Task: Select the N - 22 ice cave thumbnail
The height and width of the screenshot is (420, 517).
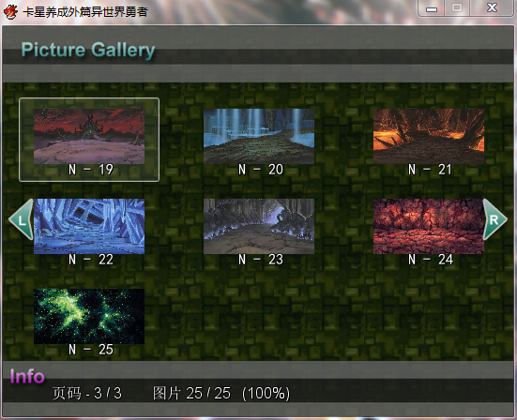Action: [x=89, y=226]
